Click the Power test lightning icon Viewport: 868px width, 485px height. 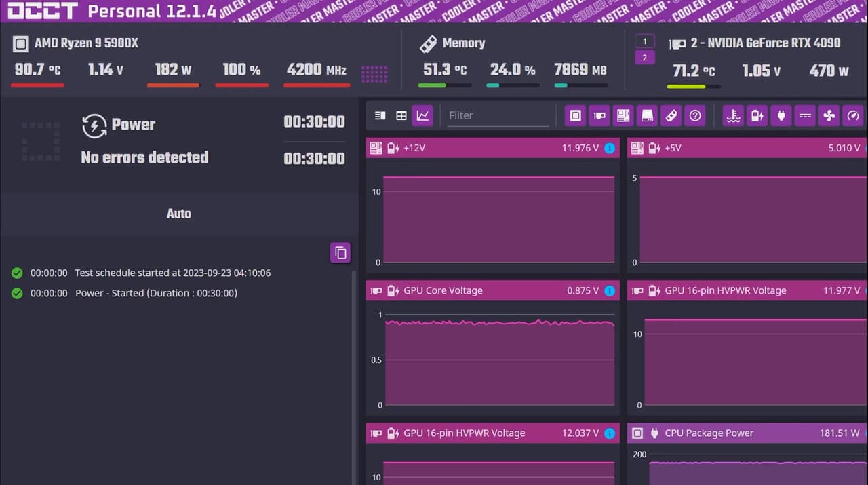coord(94,125)
